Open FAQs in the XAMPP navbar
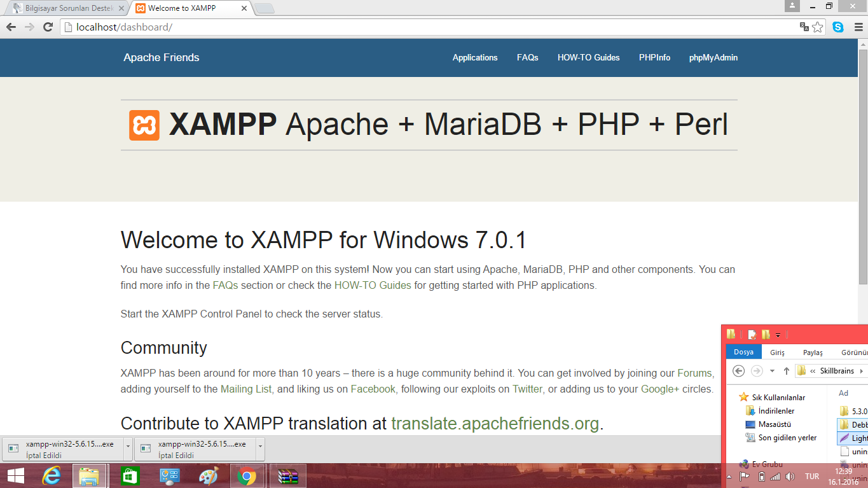The width and height of the screenshot is (868, 488). pos(527,57)
